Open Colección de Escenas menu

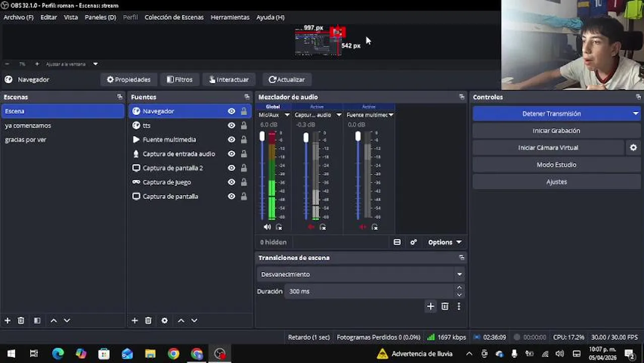coord(174,17)
